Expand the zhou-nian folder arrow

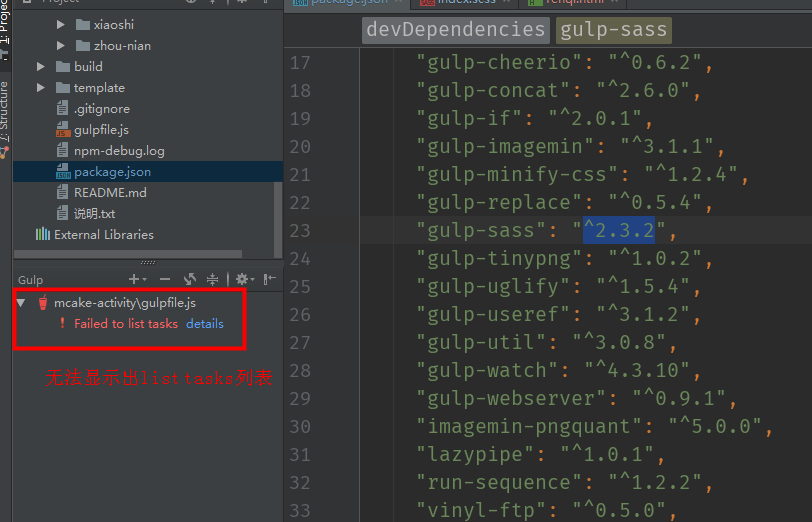coord(61,46)
